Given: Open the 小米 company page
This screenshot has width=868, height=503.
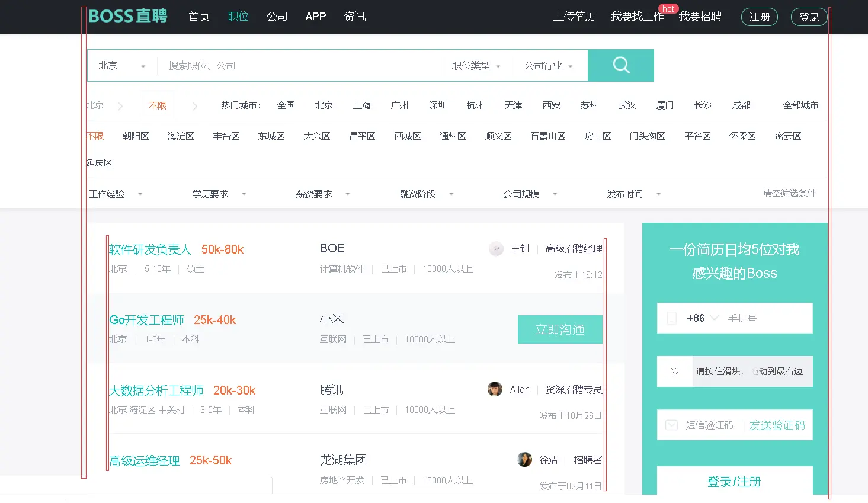Looking at the screenshot, I should (x=332, y=319).
